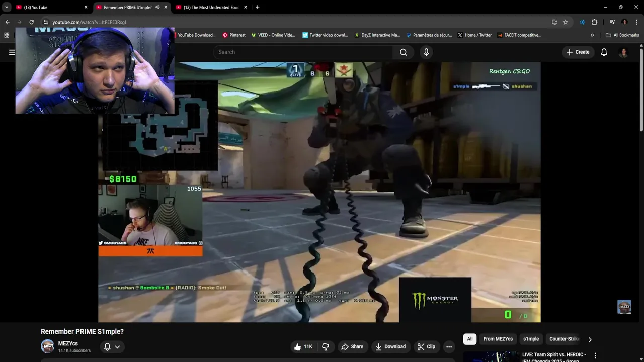Click the address bar URL
This screenshot has width=644, height=362.
[89, 22]
